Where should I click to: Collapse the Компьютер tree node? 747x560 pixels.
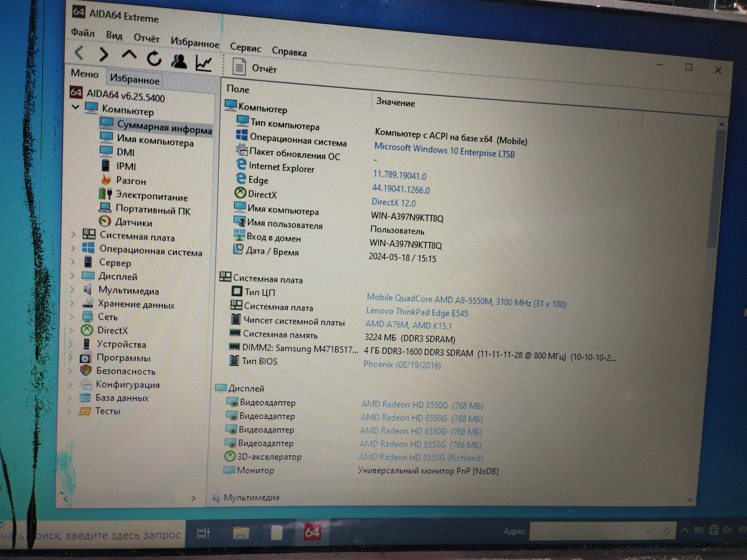point(75,107)
